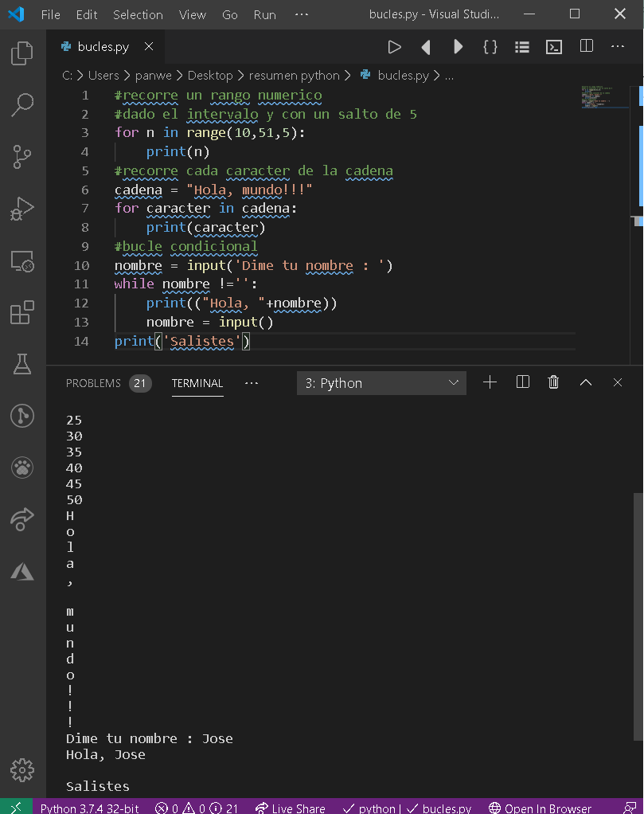The width and height of the screenshot is (644, 814).
Task: Open the Remote Explorer view
Action: coord(21,260)
